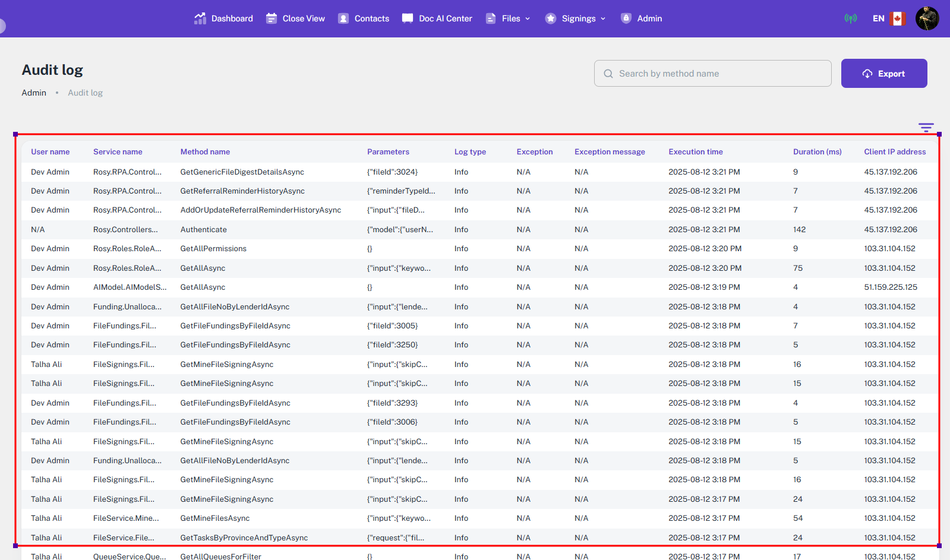Click the Close View calendar icon

click(272, 18)
